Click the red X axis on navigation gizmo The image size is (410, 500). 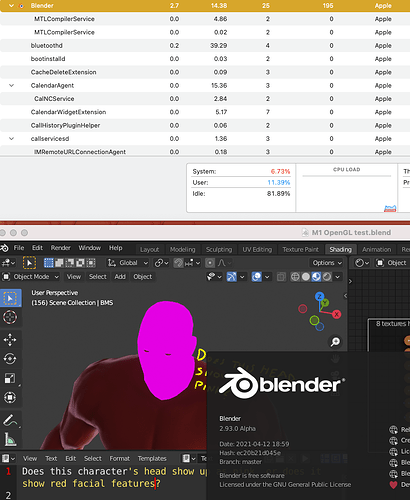pos(337,314)
